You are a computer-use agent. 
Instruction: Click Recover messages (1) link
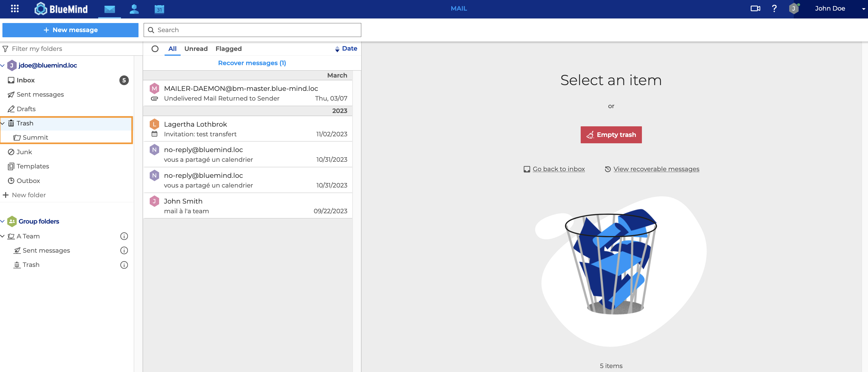(252, 63)
